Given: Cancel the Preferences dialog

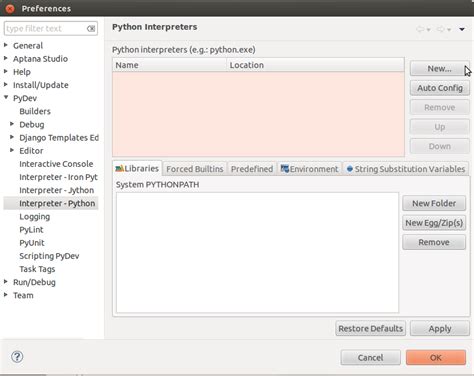Looking at the screenshot, I should pos(370,358).
